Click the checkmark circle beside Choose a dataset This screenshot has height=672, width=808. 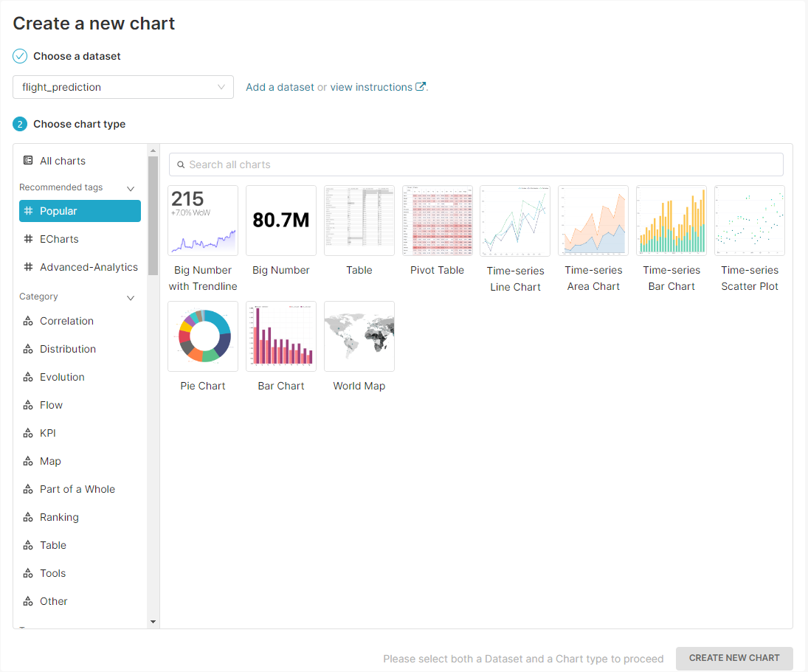point(19,56)
